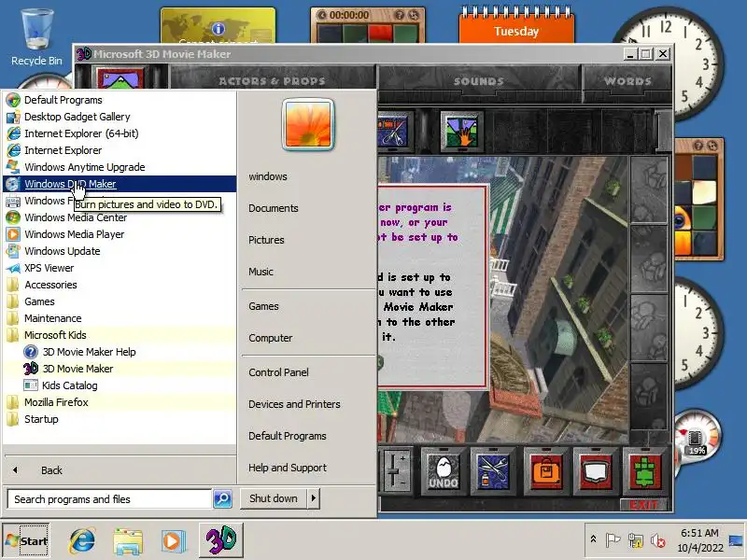Image resolution: width=747 pixels, height=560 pixels.
Task: Open the orange portfolio bag icon
Action: pos(546,471)
